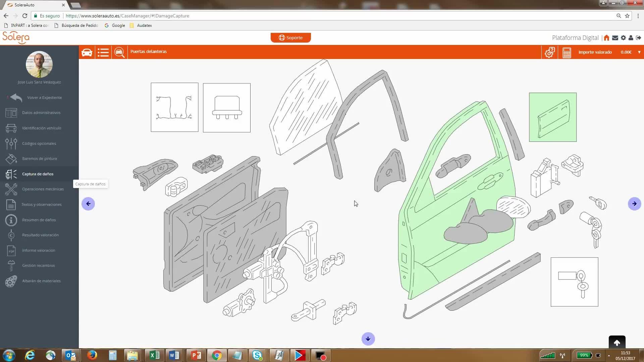The width and height of the screenshot is (644, 362).
Task: Open Excel from the Windows taskbar
Action: click(x=154, y=355)
